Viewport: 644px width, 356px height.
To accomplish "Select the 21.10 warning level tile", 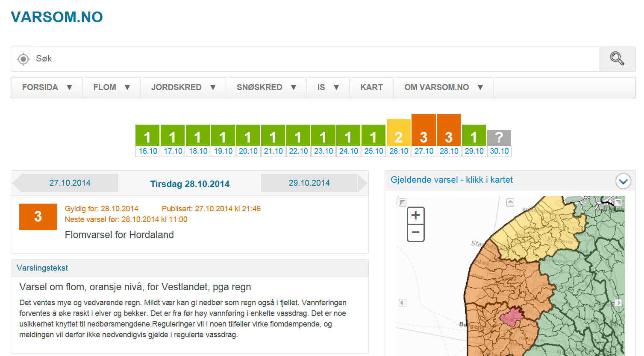I will point(273,141).
